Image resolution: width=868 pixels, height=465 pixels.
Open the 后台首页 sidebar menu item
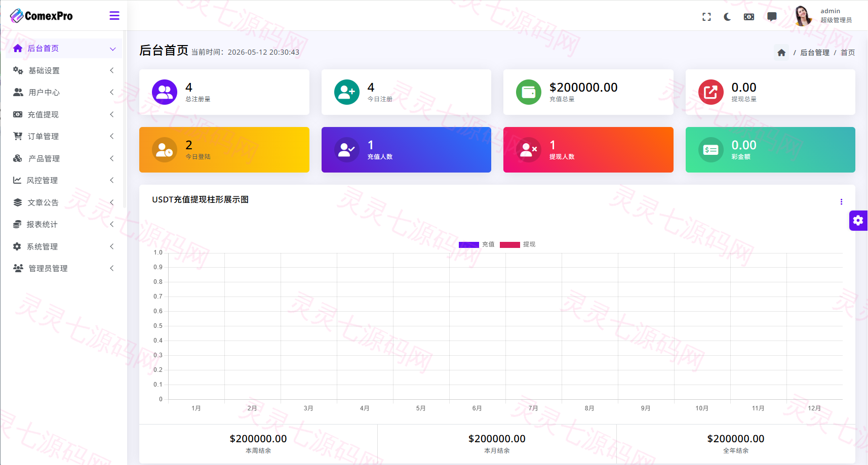64,49
